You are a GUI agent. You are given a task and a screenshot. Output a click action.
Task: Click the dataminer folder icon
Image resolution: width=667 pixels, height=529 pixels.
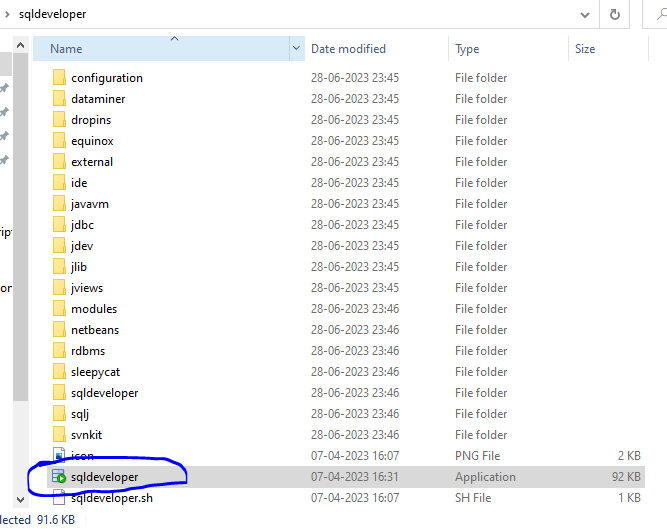59,99
